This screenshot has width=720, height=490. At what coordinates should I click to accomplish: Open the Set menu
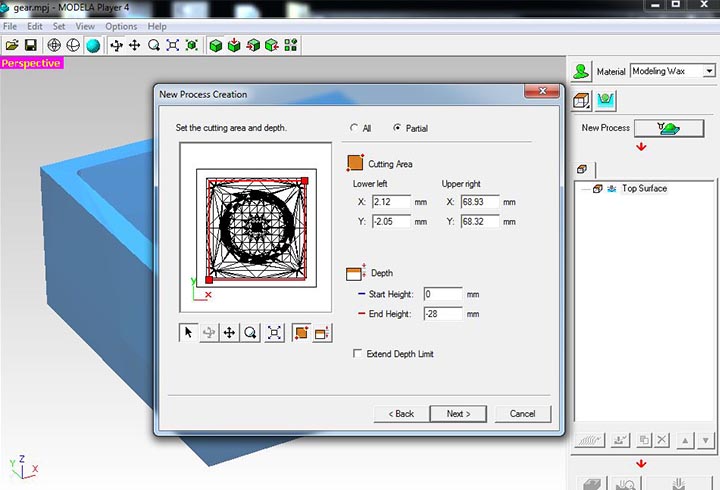click(59, 26)
